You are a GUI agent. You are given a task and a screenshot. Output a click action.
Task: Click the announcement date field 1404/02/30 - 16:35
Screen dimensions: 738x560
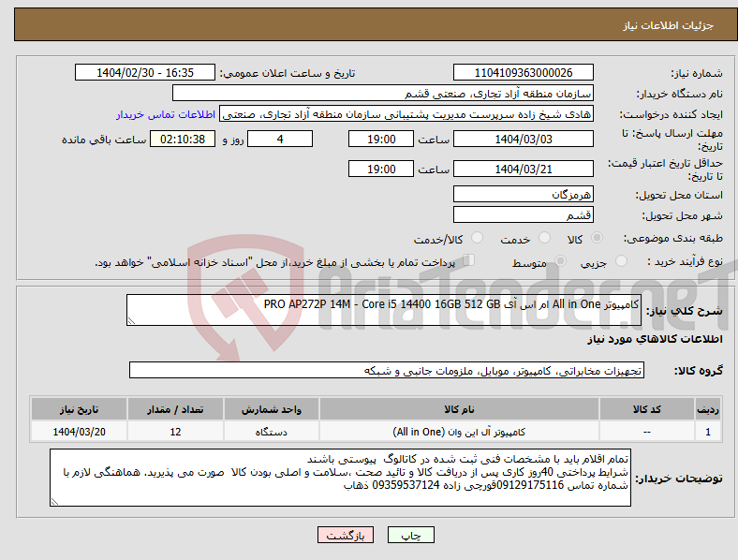[145, 72]
